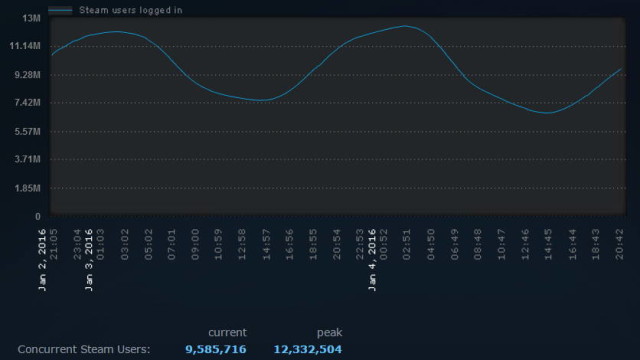This screenshot has width=640, height=360.
Task: Click the 16:56 time label
Action: 289,244
